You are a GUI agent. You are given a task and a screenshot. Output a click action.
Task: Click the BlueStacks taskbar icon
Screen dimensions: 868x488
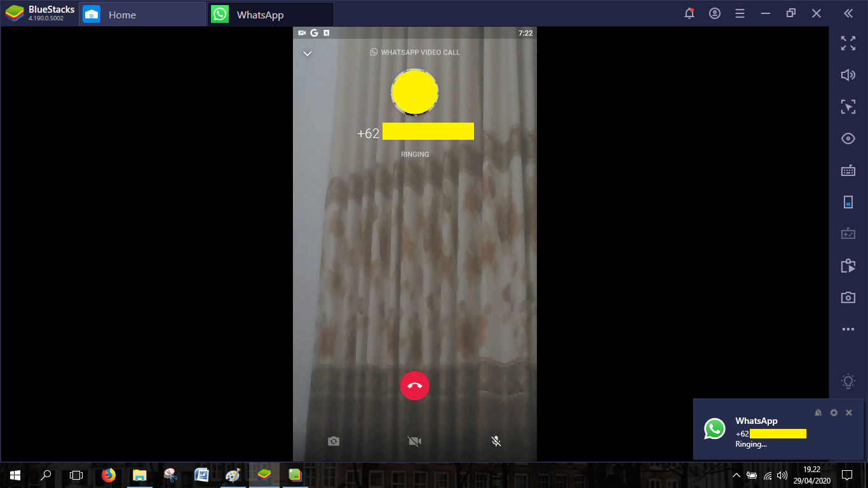click(264, 475)
